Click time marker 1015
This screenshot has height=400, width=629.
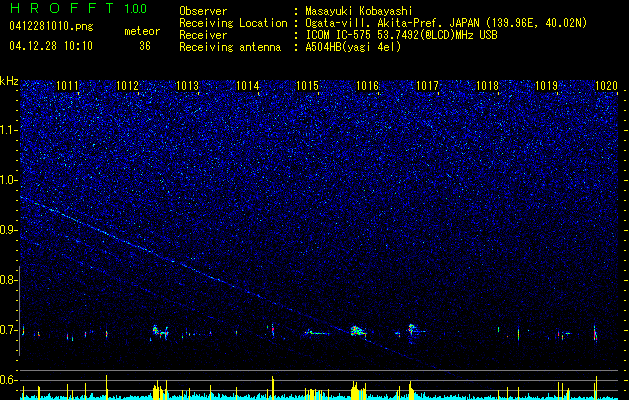tap(307, 85)
